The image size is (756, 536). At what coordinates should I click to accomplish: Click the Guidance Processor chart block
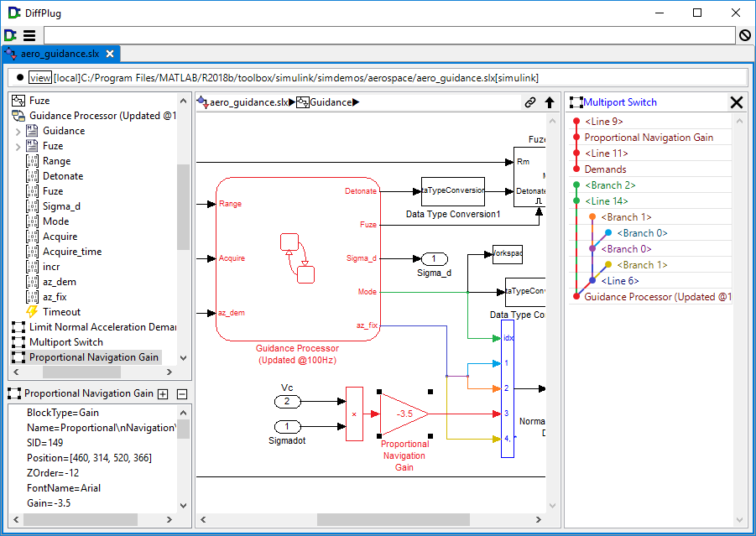[298, 259]
